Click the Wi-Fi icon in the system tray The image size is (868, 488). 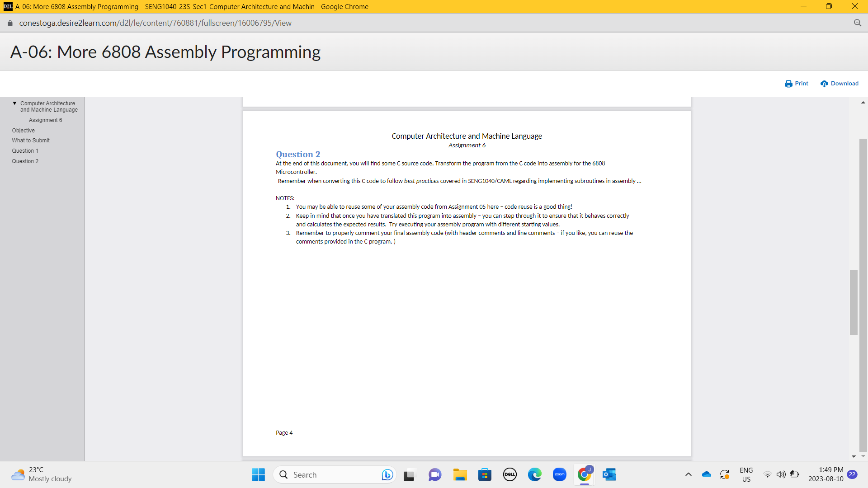767,474
